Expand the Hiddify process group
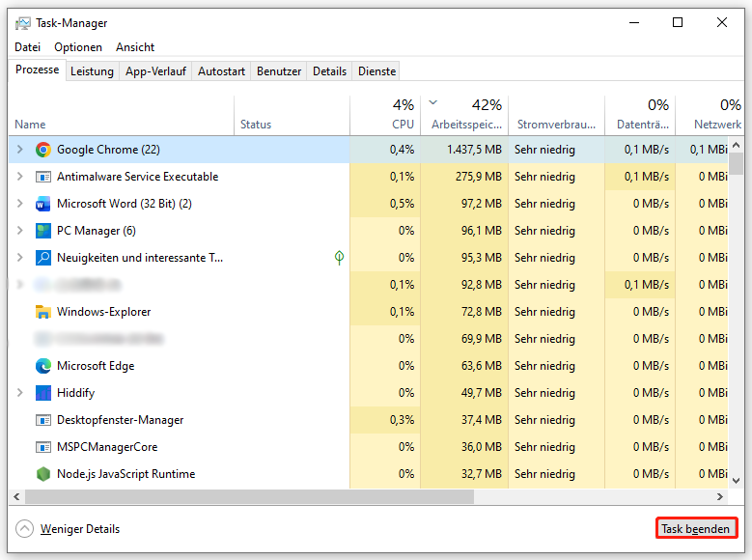This screenshot has height=560, width=752. click(19, 393)
